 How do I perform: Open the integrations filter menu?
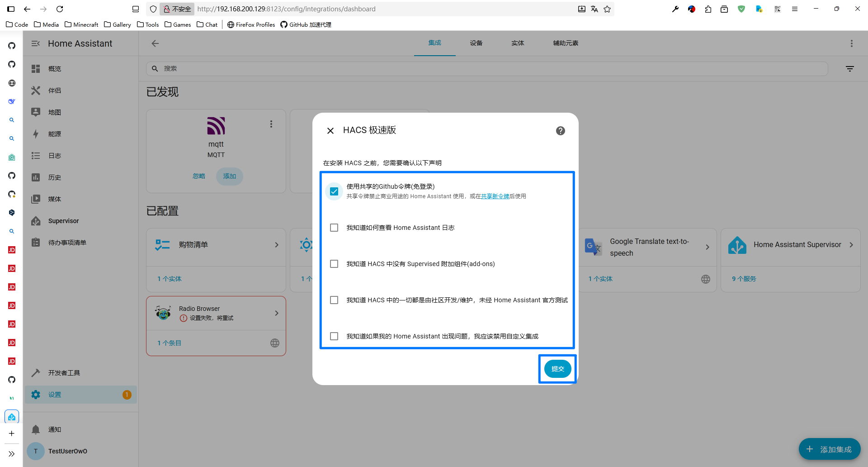850,69
